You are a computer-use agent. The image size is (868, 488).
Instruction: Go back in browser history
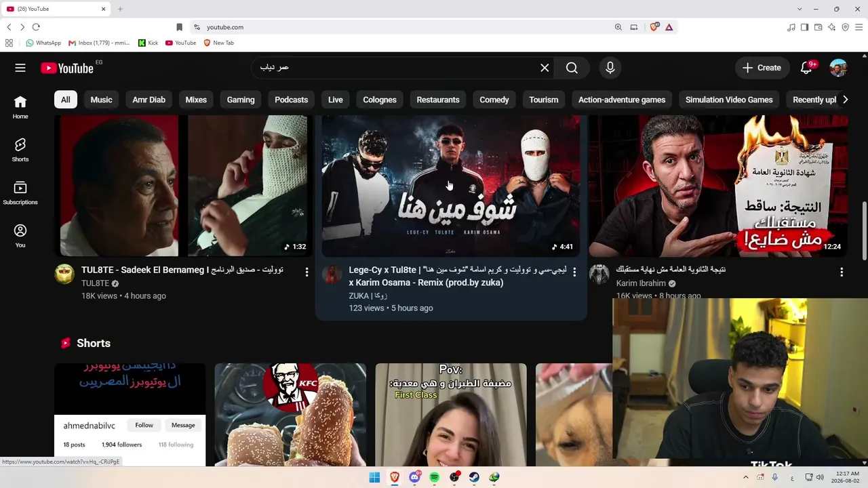9,27
